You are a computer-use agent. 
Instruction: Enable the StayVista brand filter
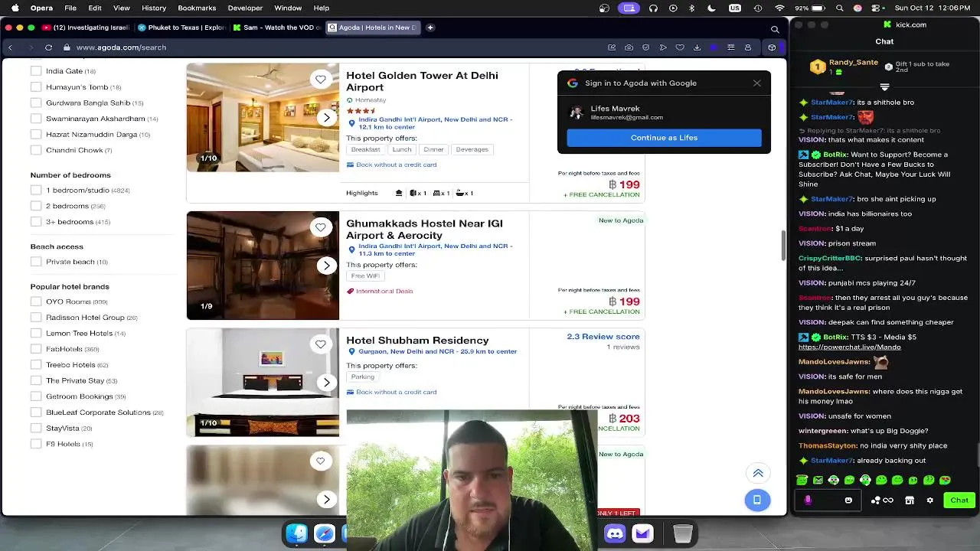(36, 428)
